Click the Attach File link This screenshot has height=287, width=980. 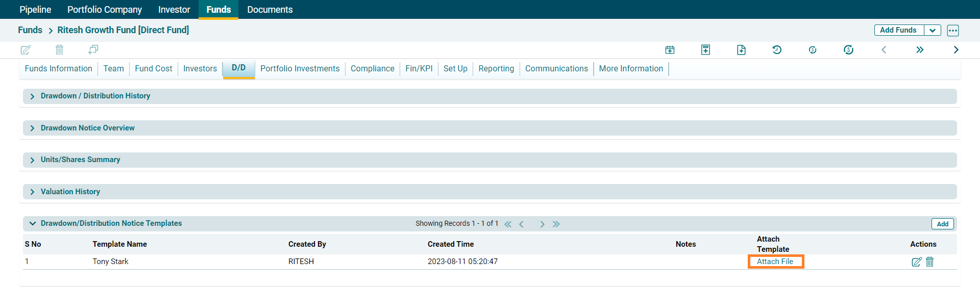(775, 262)
